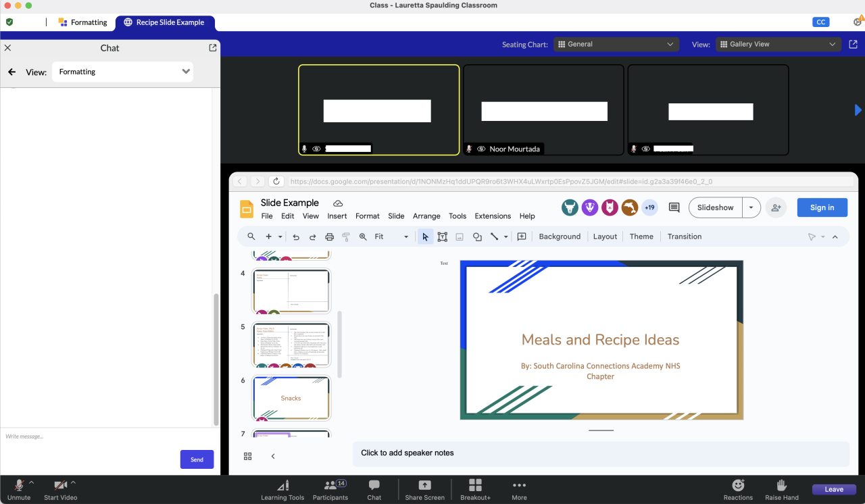The height and width of the screenshot is (504, 865).
Task: Select the text box tool
Action: (443, 237)
